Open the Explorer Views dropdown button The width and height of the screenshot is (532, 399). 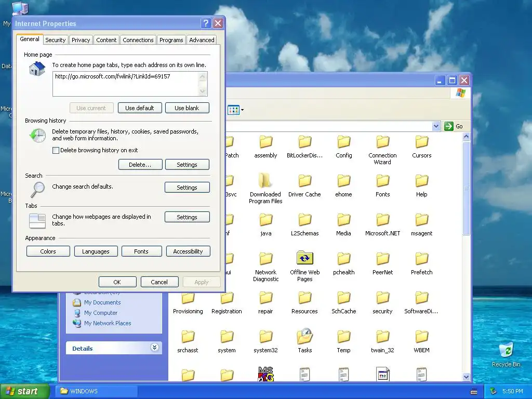[236, 110]
